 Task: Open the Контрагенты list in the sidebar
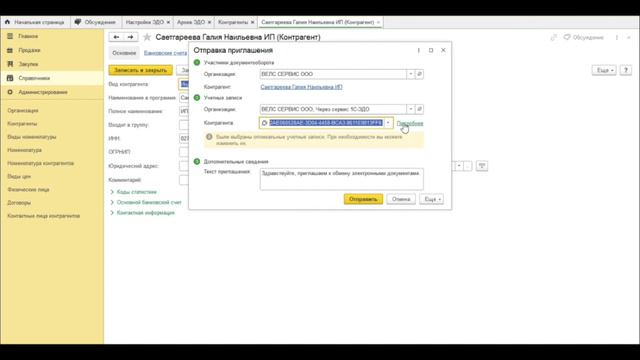(22, 124)
